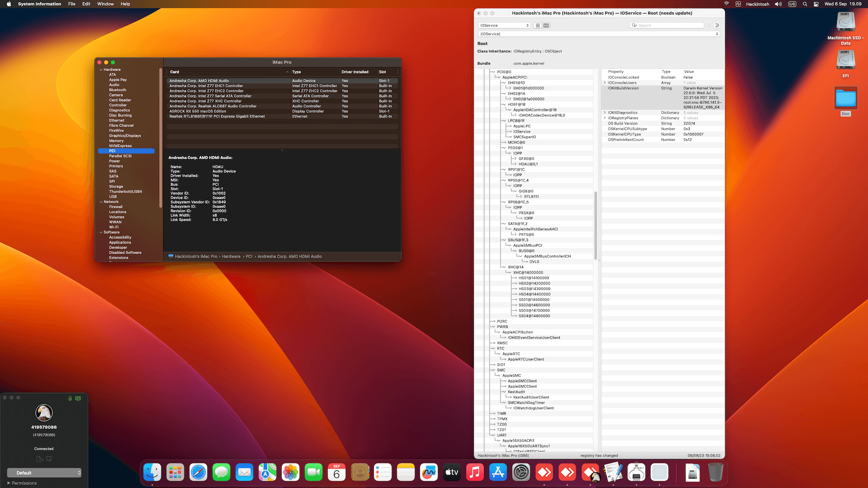
Task: Open the Default profile dropdown
Action: 44,473
